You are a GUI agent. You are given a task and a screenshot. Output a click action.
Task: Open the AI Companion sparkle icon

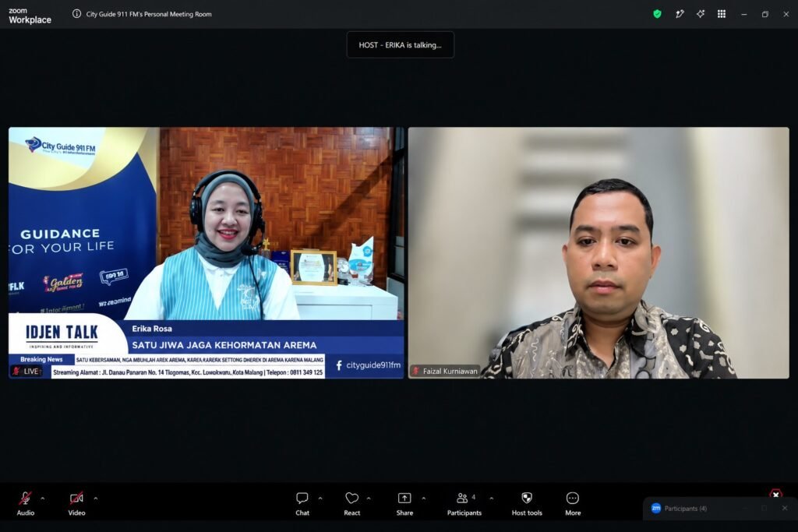point(701,14)
